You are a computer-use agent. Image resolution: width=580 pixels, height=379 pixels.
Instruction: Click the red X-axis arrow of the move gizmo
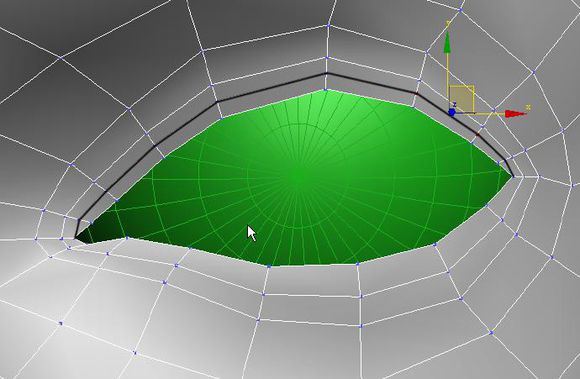516,114
